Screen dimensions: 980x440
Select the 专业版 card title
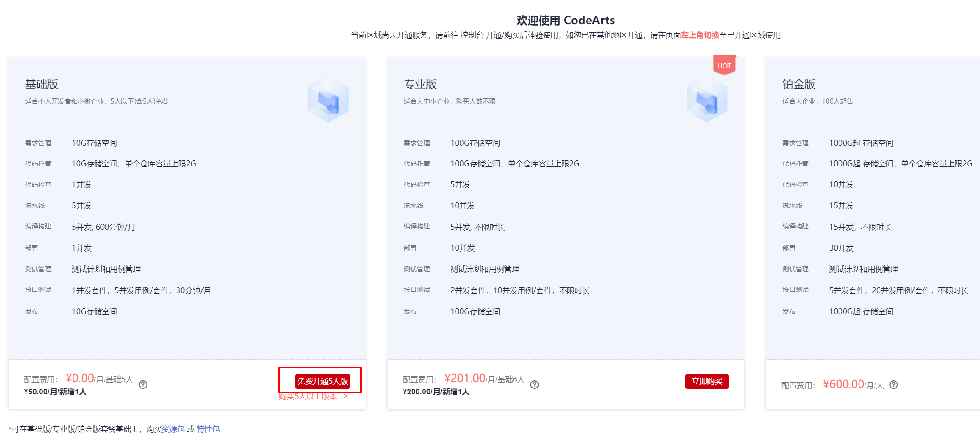pos(420,84)
